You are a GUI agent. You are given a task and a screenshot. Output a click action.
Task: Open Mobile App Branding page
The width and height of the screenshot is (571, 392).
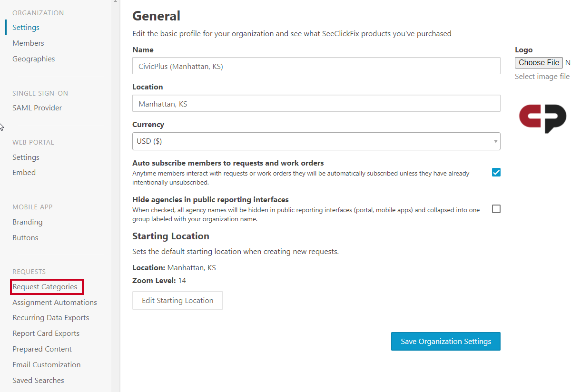pos(27,222)
